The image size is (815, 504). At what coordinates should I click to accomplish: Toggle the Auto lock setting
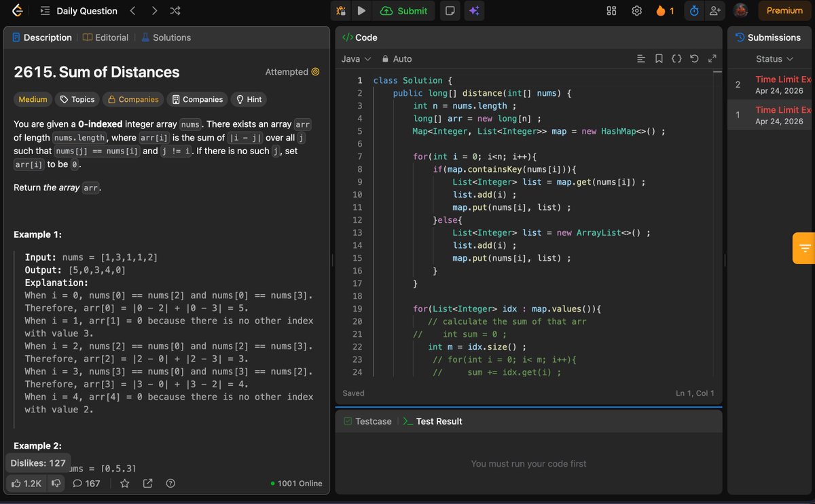point(397,59)
